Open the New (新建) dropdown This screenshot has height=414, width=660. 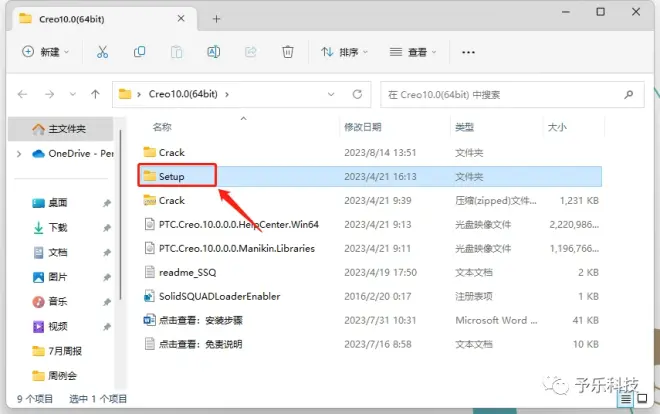click(x=45, y=52)
